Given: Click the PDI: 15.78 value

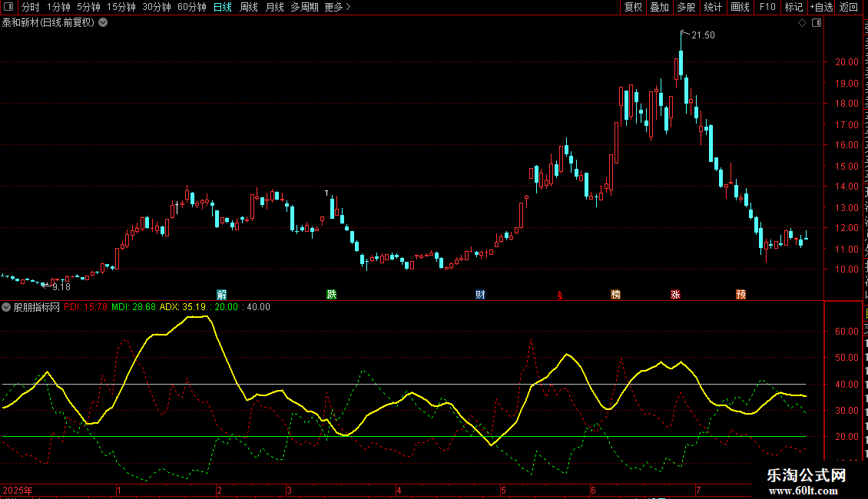Looking at the screenshot, I should (x=85, y=307).
